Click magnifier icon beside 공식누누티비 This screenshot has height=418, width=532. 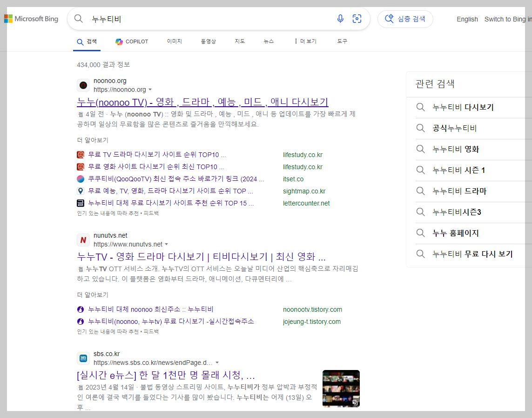(420, 128)
